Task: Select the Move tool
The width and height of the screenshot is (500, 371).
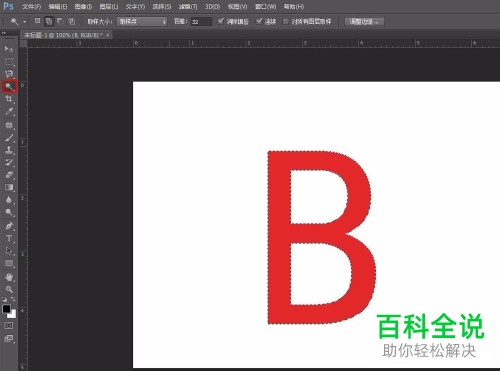Action: (x=9, y=49)
